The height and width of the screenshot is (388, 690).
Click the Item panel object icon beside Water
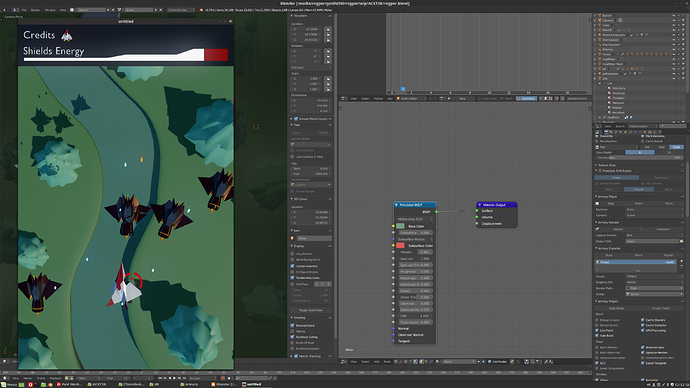coord(293,238)
